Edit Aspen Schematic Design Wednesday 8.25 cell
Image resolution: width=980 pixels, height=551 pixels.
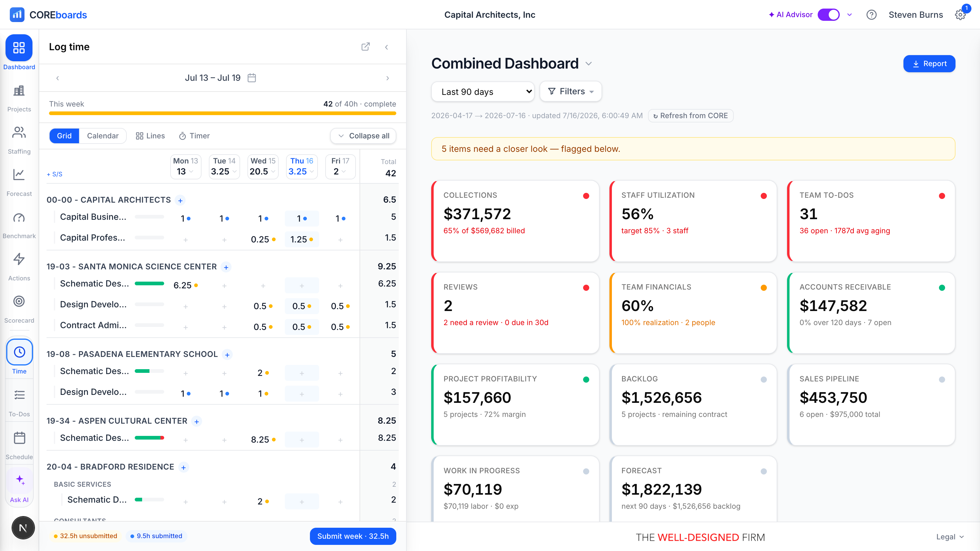263,440
